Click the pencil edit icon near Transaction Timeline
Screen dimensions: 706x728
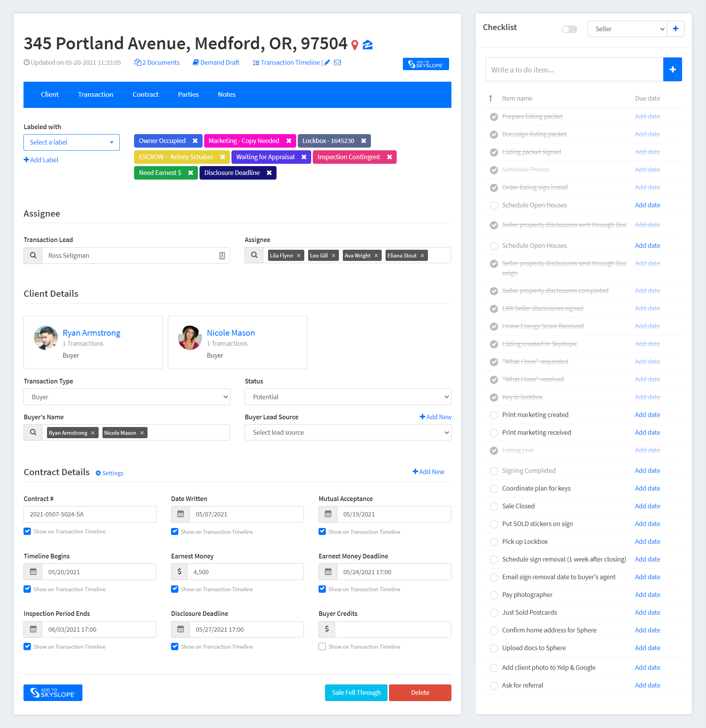click(x=327, y=62)
